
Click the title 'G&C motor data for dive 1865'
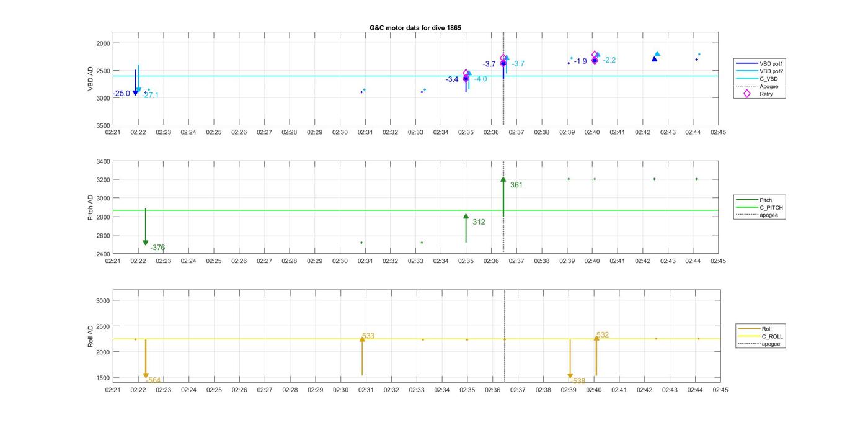(x=415, y=28)
